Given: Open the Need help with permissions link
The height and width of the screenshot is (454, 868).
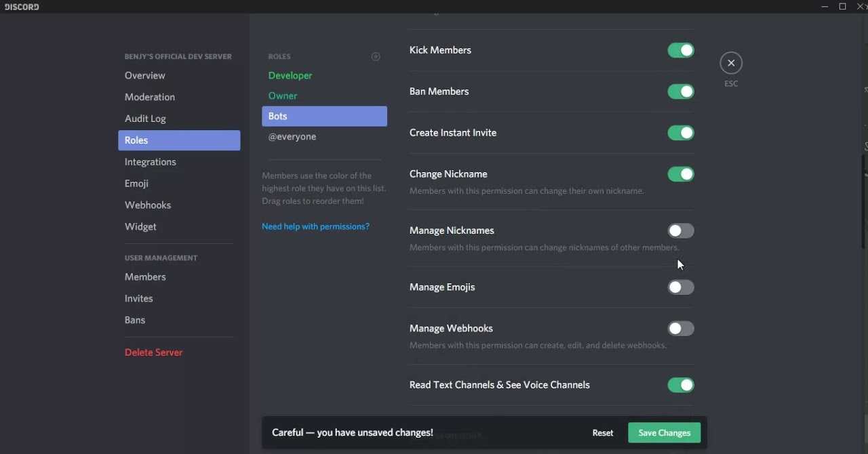Looking at the screenshot, I should [x=315, y=226].
